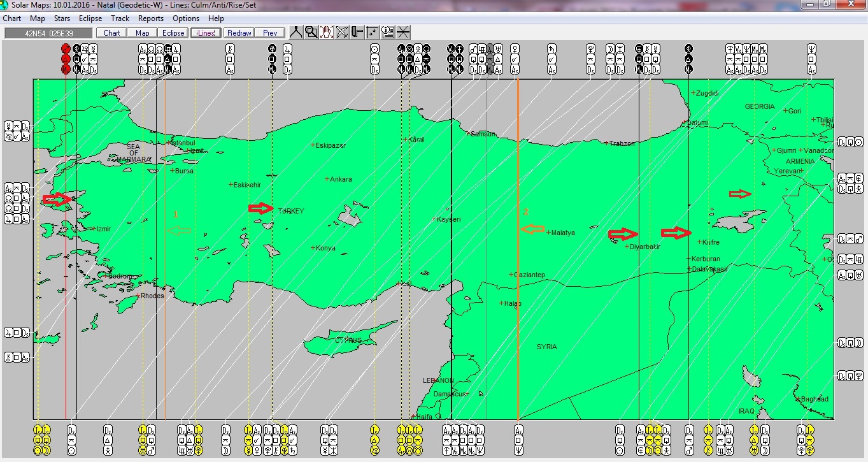
Task: Activate the magnifier zoom tool
Action: point(311,32)
